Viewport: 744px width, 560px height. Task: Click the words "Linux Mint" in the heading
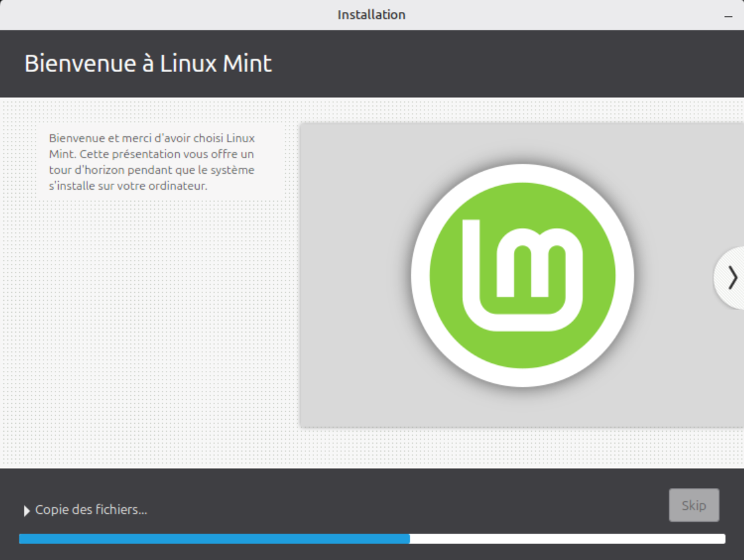point(216,63)
